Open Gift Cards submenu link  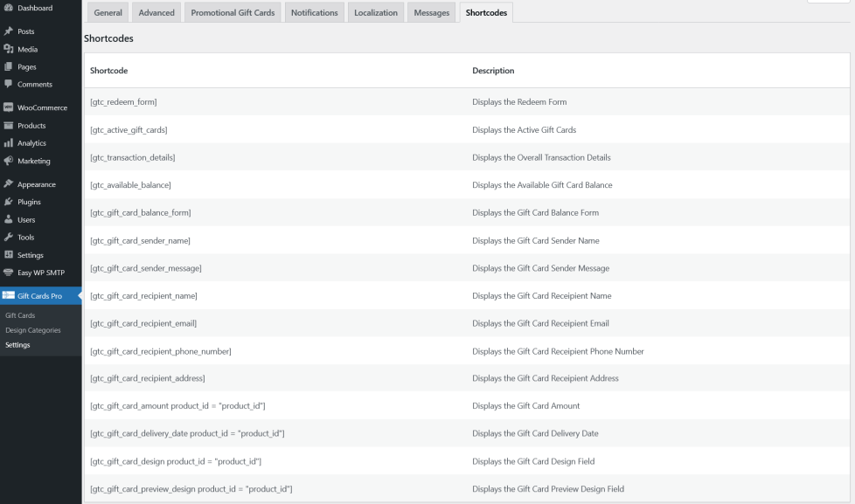click(x=20, y=315)
